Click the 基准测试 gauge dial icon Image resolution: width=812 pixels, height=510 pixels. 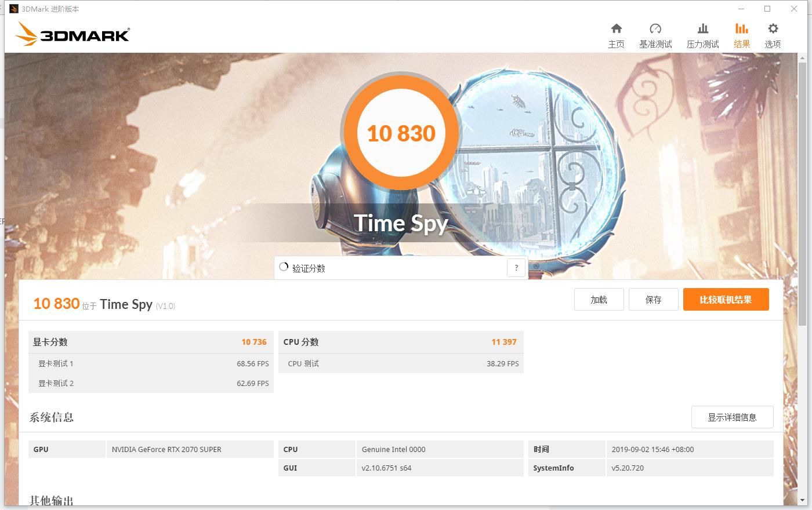coord(655,28)
